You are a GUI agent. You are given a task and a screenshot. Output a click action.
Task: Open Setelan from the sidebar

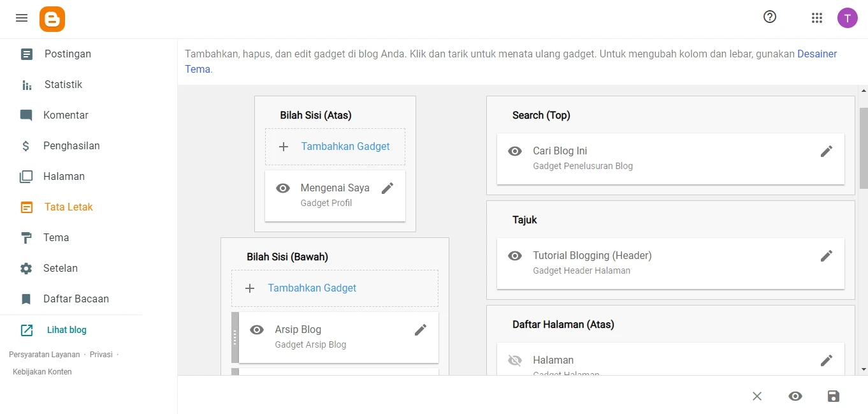60,269
